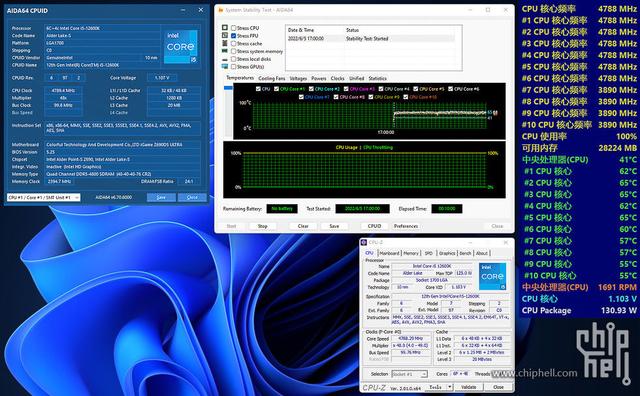This screenshot has width=640, height=396.
Task: Switch to the Statistics tab
Action: click(x=378, y=78)
